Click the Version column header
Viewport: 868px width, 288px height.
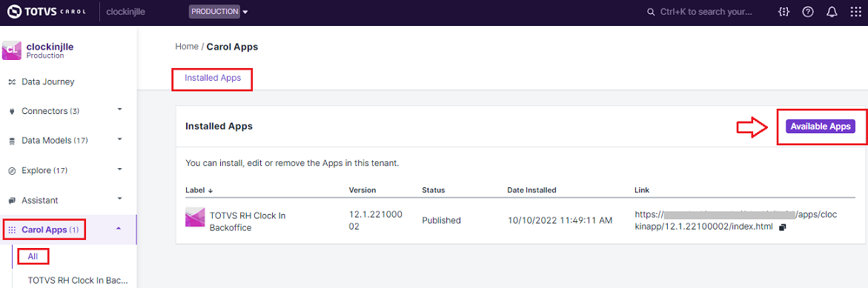point(362,190)
